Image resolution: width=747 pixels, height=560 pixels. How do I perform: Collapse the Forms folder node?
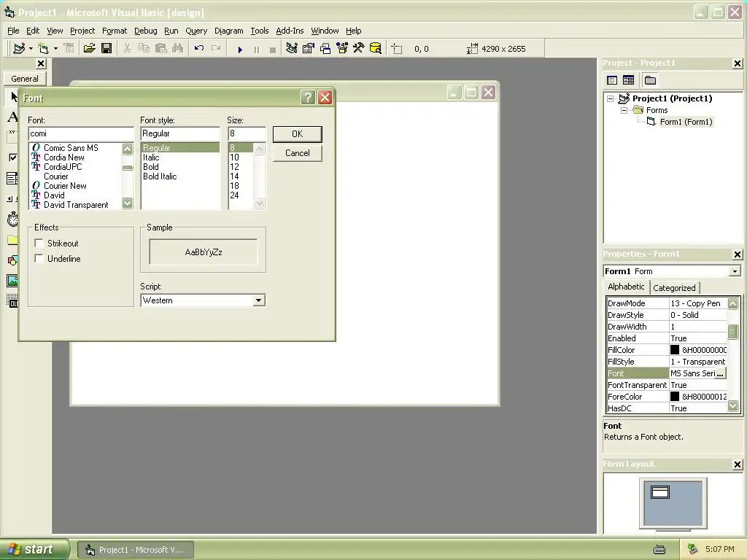click(624, 111)
